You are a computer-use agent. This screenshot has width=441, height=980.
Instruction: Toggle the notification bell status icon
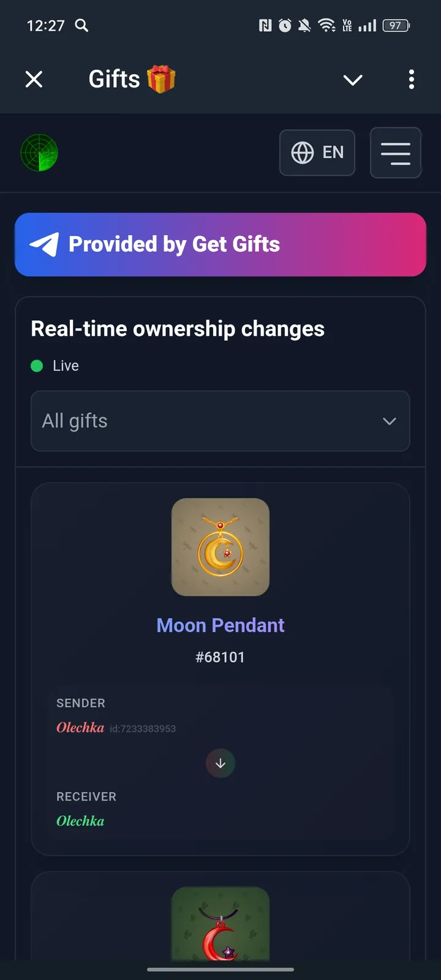306,26
